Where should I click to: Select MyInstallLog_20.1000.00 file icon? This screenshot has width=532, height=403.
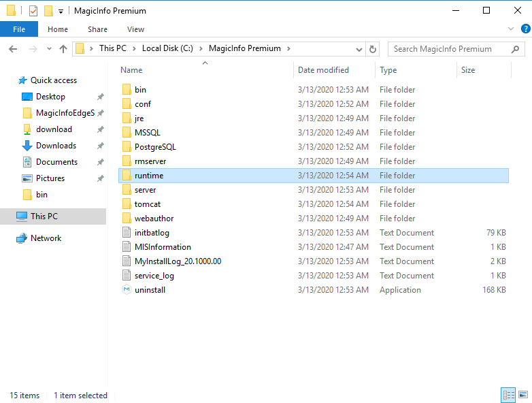click(127, 261)
